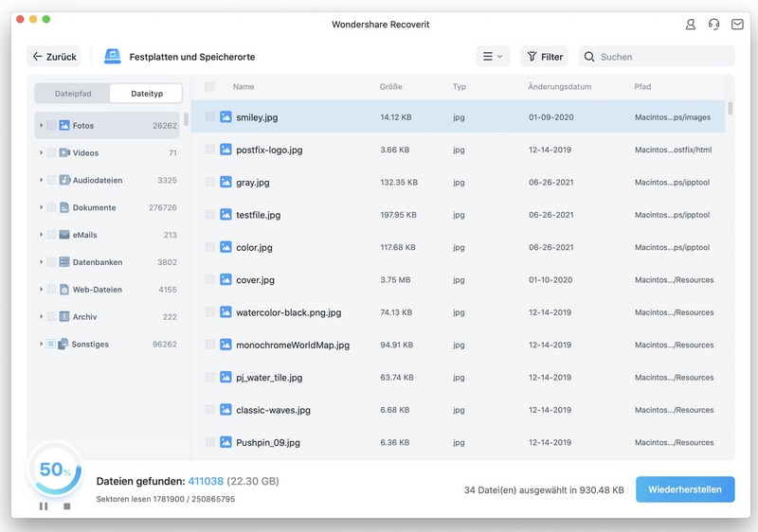Switch to the Dateityp tab
758x532 pixels.
147,94
